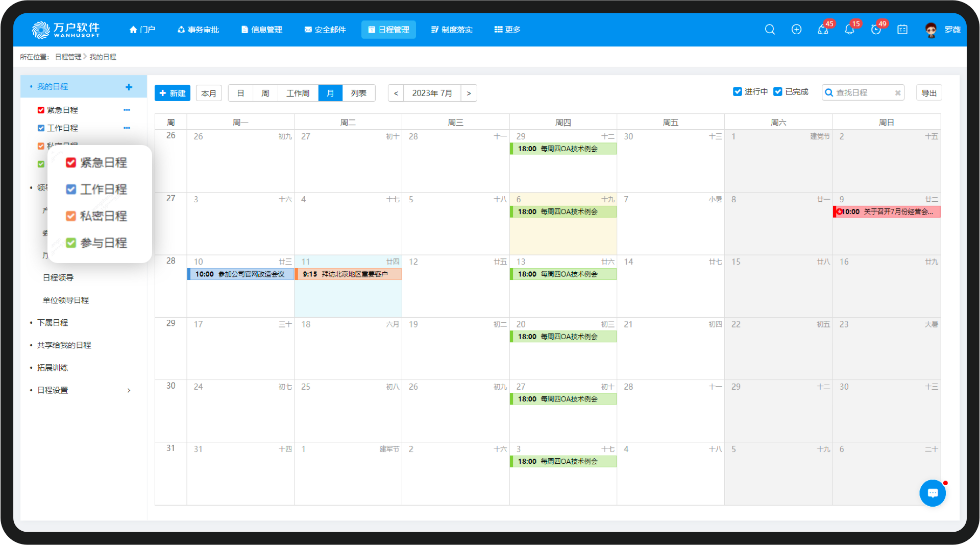This screenshot has height=545, width=980.
Task: Click the 新建 button
Action: (x=173, y=93)
